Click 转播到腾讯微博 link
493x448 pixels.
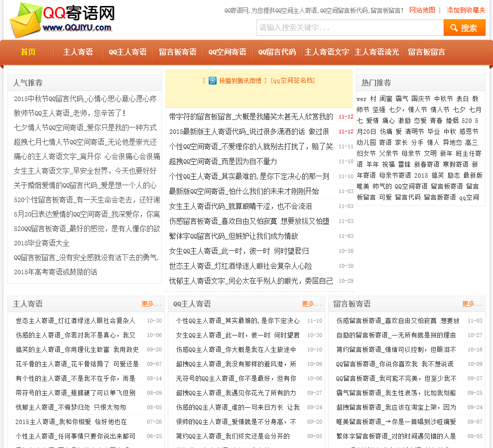pyautogui.click(x=240, y=81)
